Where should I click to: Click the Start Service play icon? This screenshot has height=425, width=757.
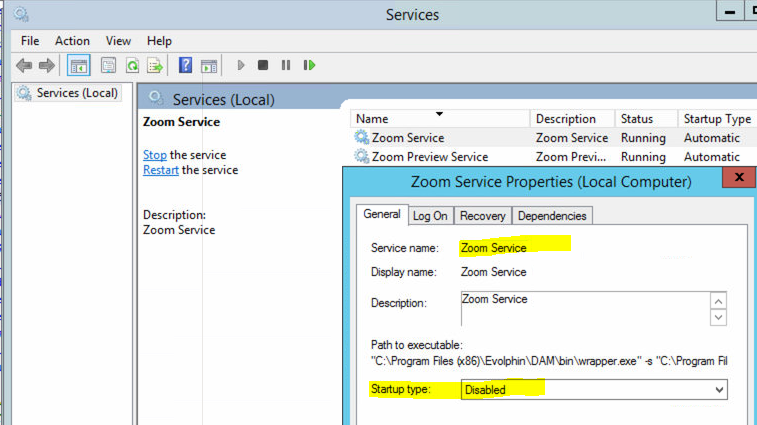click(x=241, y=65)
